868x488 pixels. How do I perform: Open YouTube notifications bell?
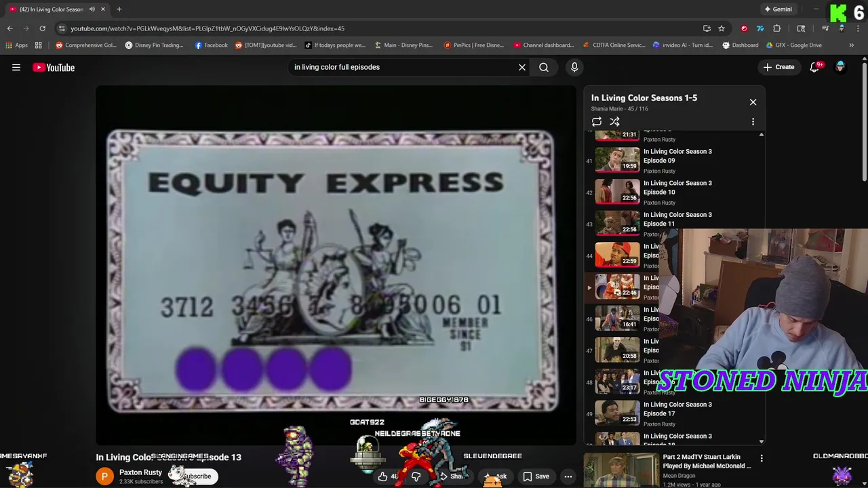pos(814,67)
